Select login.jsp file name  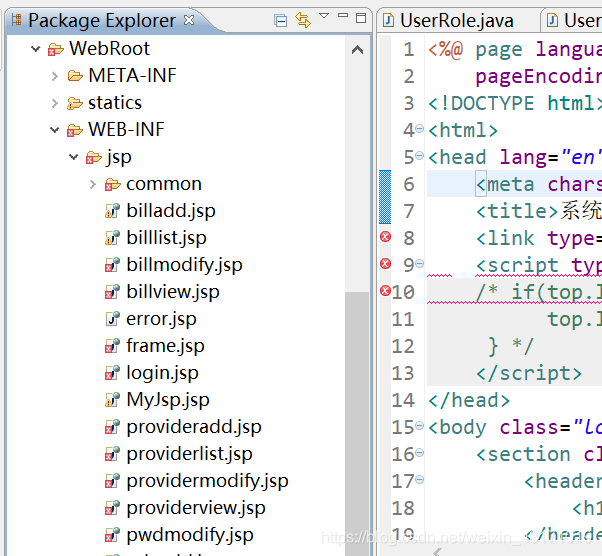pyautogui.click(x=162, y=373)
